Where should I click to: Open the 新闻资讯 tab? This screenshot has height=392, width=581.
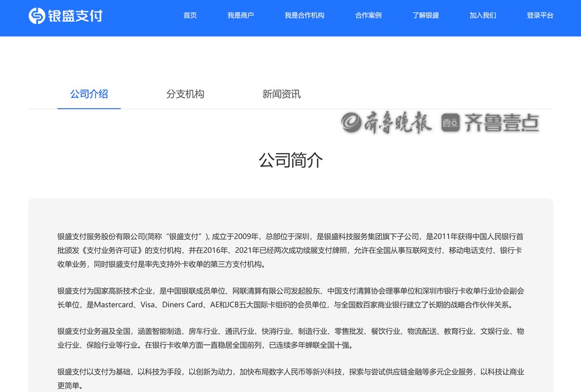(281, 94)
